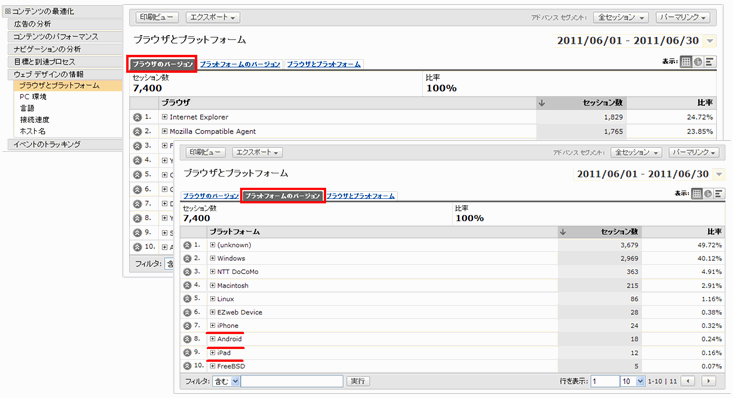733x398 pixels.
Task: Open パーマリンク dropdown in back report
Action: [x=683, y=17]
